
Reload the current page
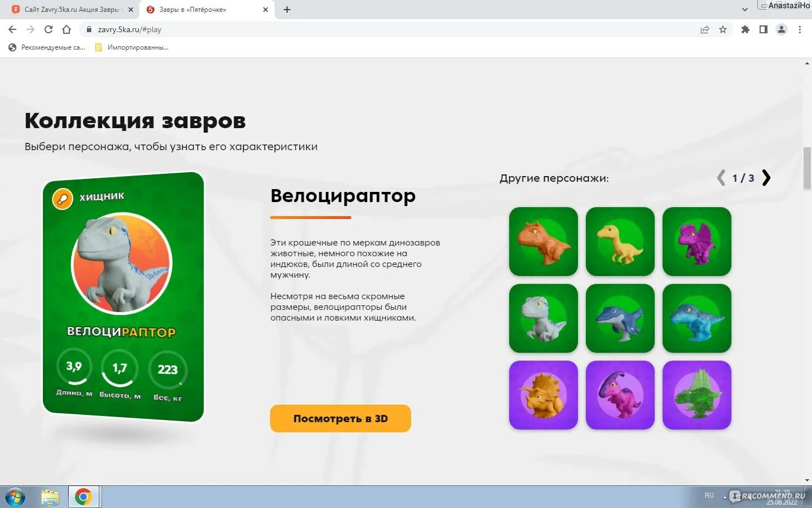pos(48,29)
